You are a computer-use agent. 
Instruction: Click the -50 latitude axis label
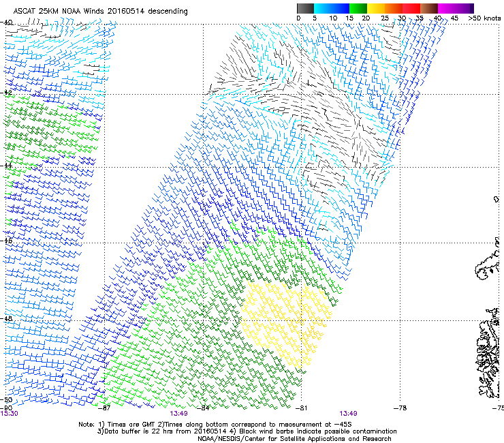[7, 400]
